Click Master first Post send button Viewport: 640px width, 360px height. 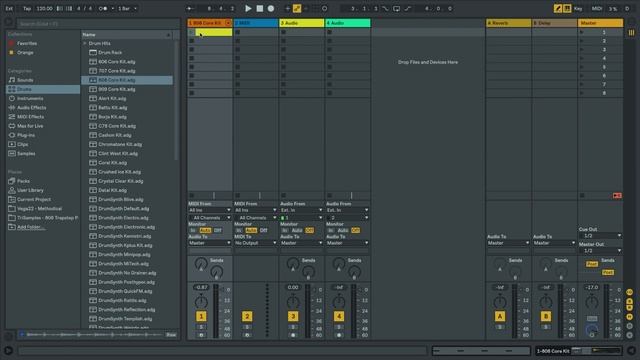coord(591,264)
